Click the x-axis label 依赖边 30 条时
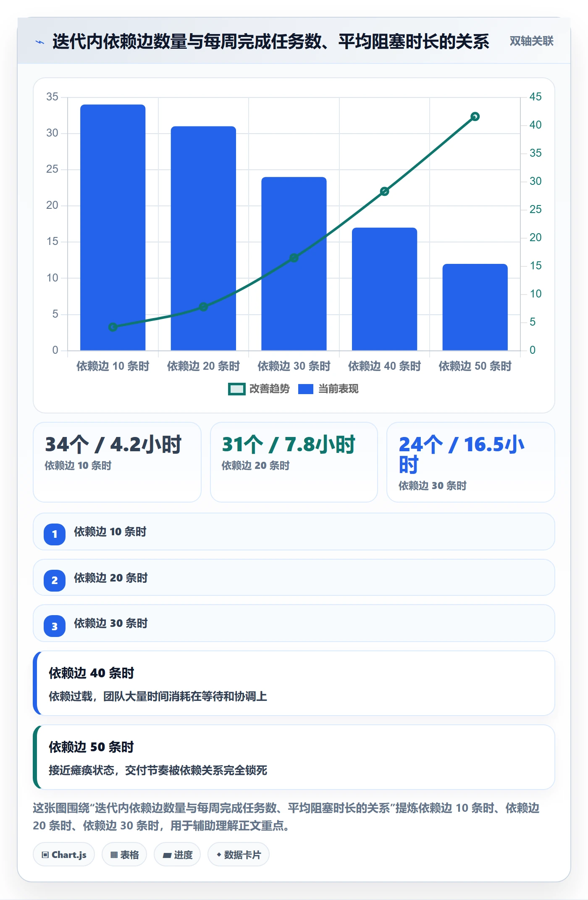The width and height of the screenshot is (588, 900). coord(294,366)
